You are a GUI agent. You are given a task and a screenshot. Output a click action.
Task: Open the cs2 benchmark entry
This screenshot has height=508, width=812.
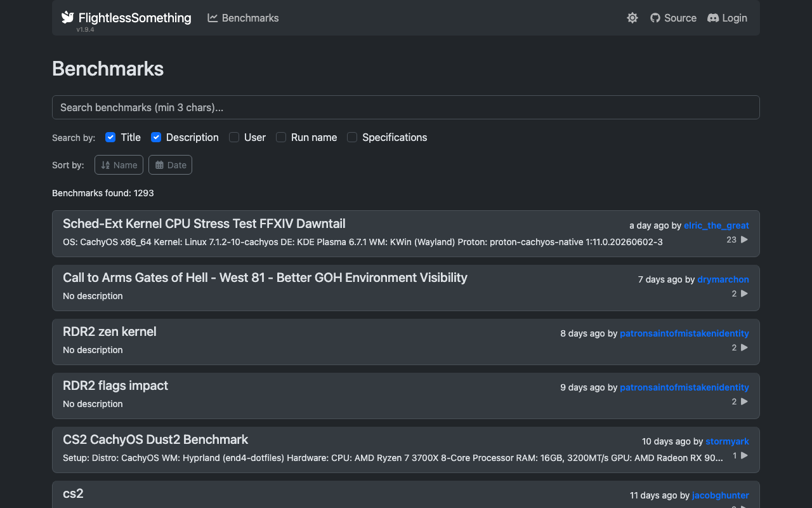coord(406,494)
